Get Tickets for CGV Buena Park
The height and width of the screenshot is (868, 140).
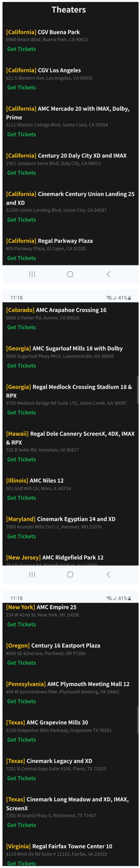point(22,49)
